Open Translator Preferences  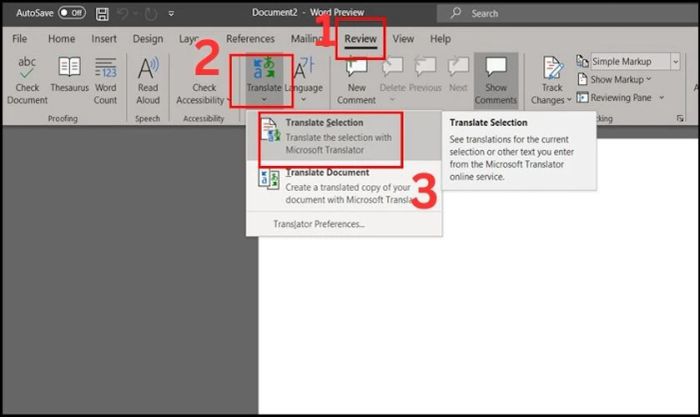pos(319,224)
